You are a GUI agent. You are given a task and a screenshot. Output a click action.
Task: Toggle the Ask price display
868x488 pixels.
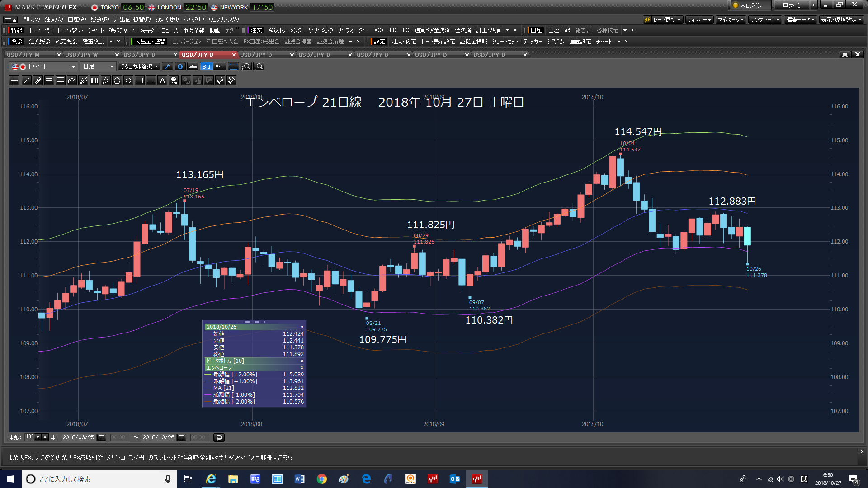(x=220, y=66)
